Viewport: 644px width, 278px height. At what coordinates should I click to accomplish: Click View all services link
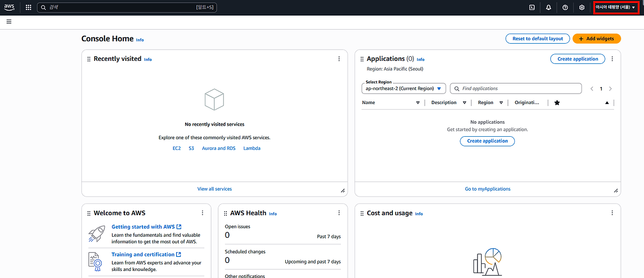pyautogui.click(x=214, y=189)
